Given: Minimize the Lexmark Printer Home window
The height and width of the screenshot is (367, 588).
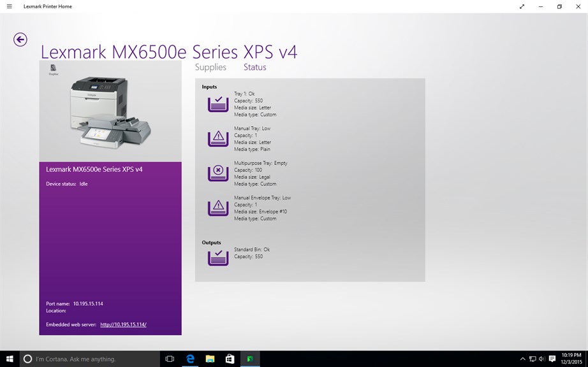Looking at the screenshot, I should [541, 6].
